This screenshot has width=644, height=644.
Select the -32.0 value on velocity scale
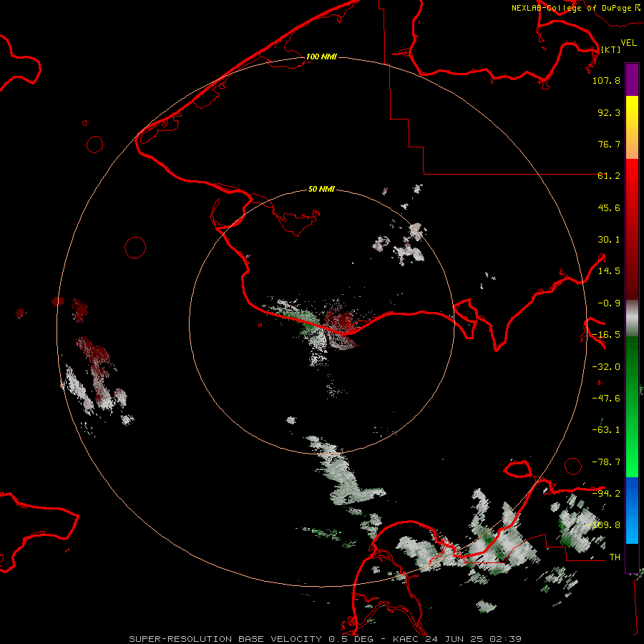tap(606, 367)
